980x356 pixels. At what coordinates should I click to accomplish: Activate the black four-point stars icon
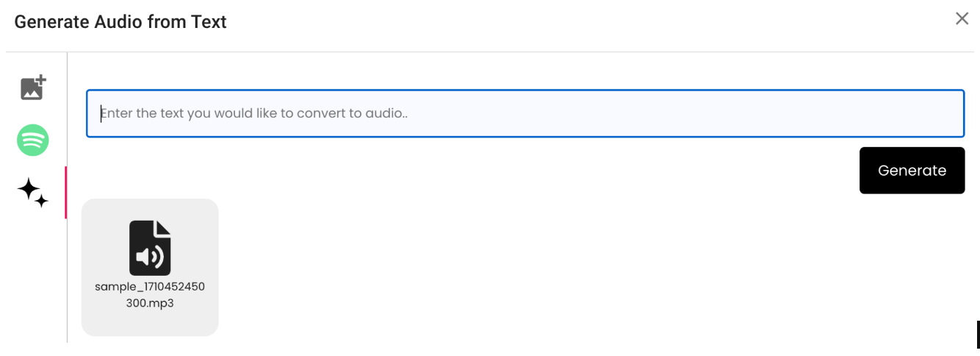point(33,193)
